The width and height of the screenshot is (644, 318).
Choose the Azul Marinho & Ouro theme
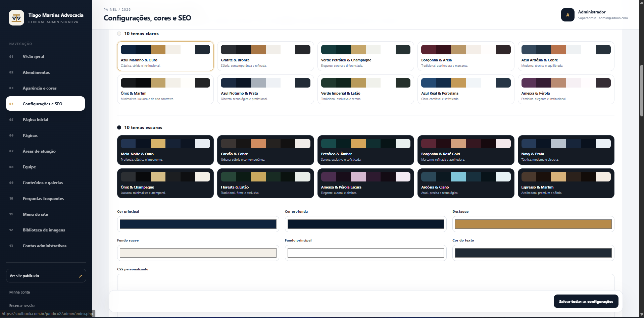pyautogui.click(x=165, y=56)
